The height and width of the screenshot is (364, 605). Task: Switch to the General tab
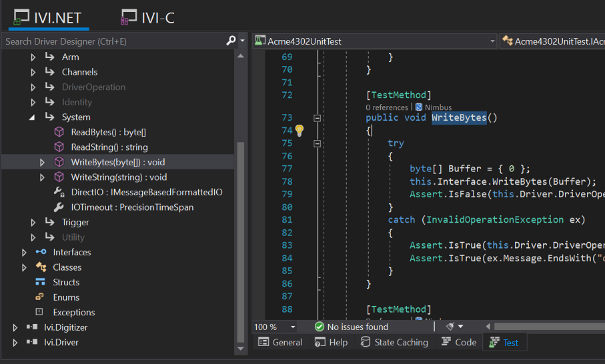[x=281, y=343]
